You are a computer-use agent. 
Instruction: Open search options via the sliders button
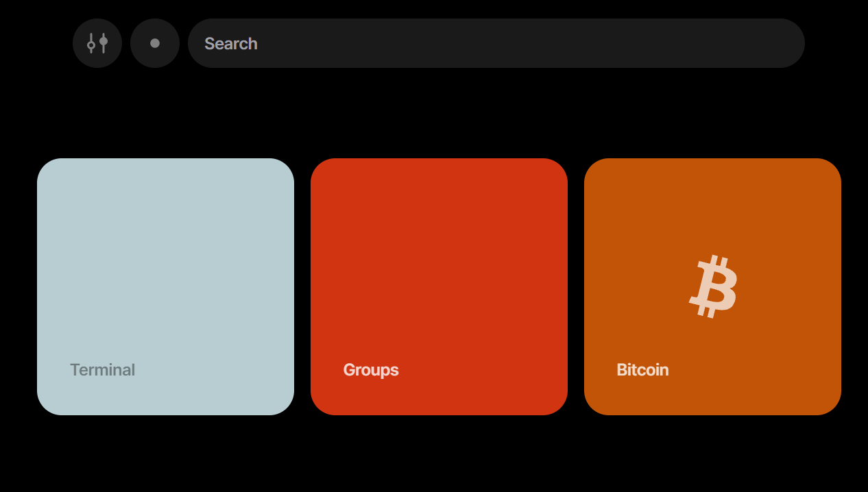pyautogui.click(x=97, y=42)
